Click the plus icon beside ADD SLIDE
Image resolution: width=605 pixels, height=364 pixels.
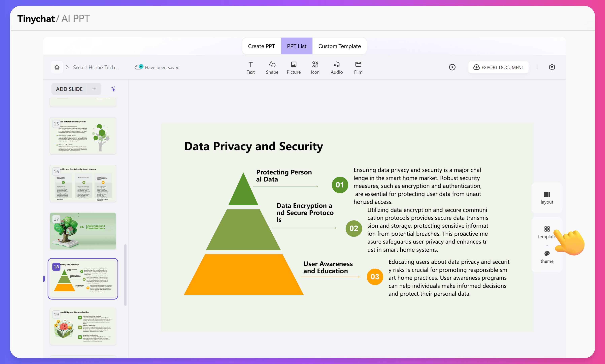94,89
